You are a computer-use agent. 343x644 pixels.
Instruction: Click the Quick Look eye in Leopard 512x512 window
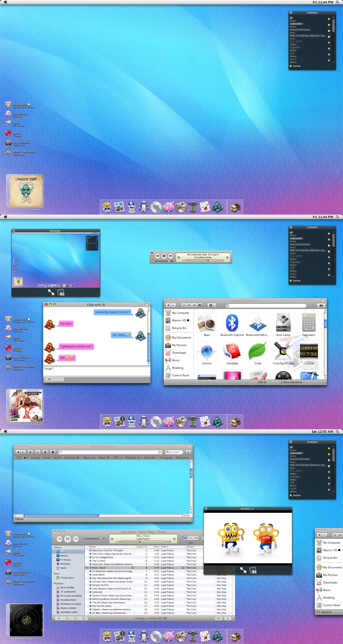[321, 305]
